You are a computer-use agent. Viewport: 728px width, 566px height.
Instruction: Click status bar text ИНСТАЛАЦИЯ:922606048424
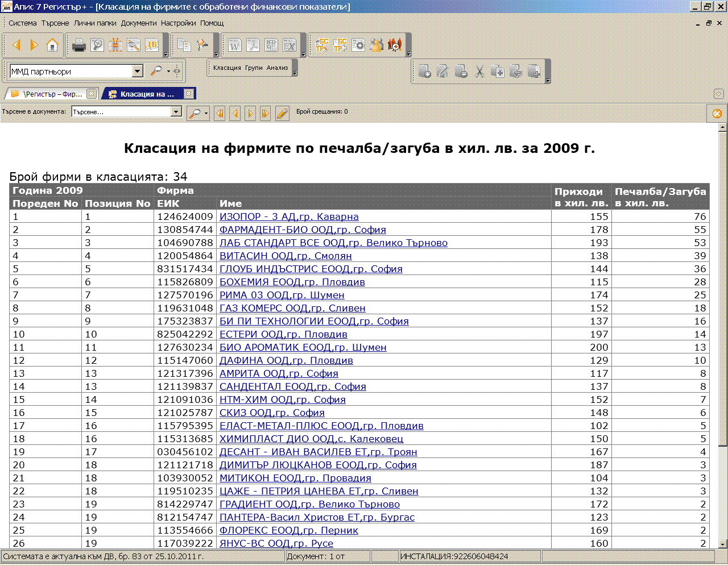pos(454,556)
